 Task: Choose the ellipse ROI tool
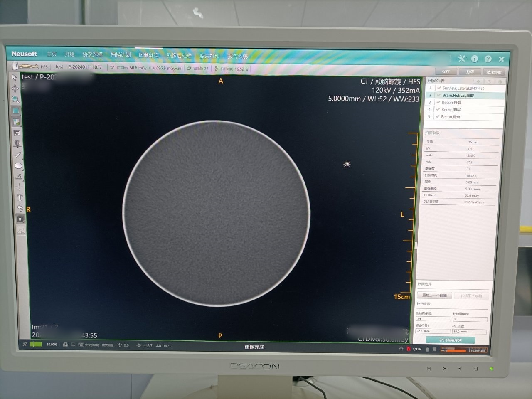(18, 165)
